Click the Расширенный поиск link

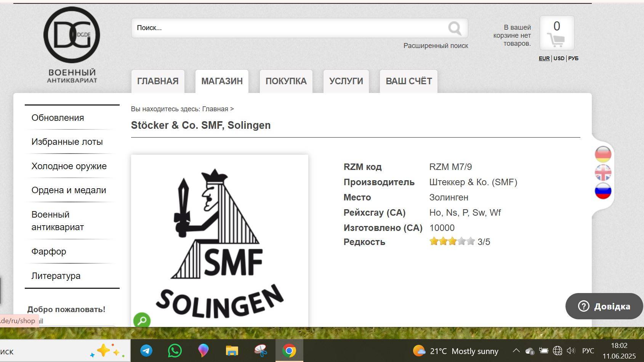pyautogui.click(x=436, y=46)
